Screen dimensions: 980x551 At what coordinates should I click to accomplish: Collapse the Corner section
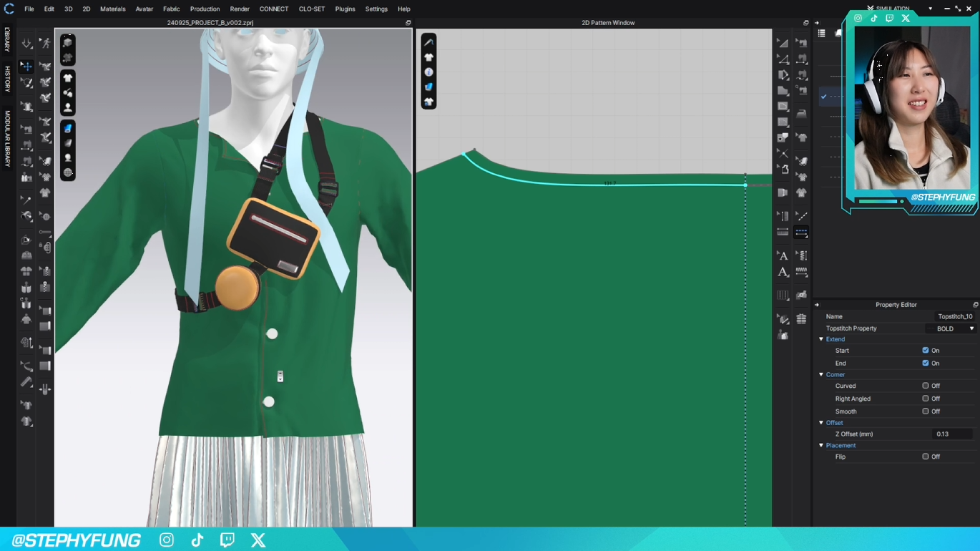821,374
